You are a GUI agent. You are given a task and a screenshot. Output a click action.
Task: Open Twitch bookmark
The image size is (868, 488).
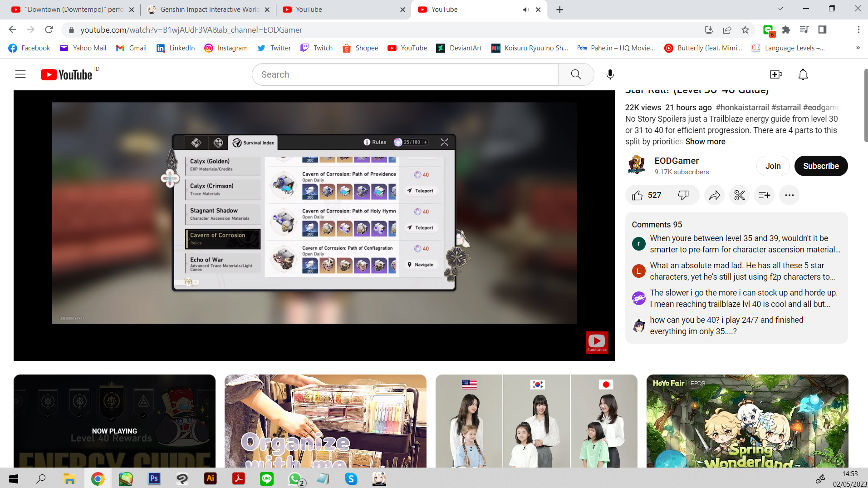coord(316,48)
